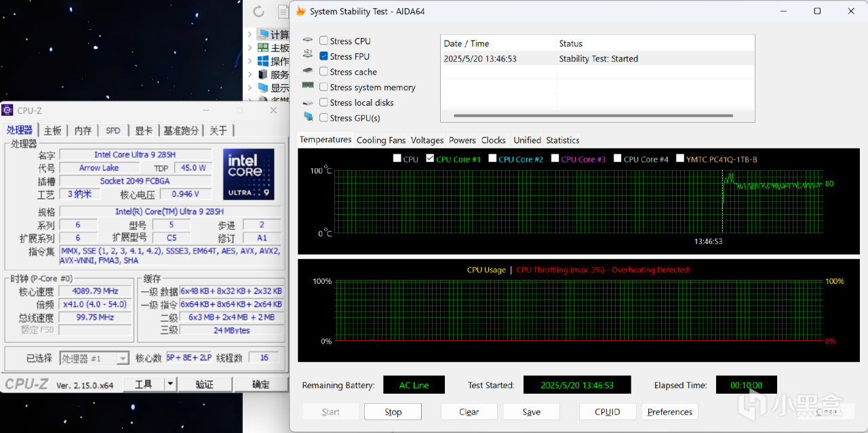Uncheck CPU Core #1 graph checkbox
The width and height of the screenshot is (868, 433).
pos(430,159)
